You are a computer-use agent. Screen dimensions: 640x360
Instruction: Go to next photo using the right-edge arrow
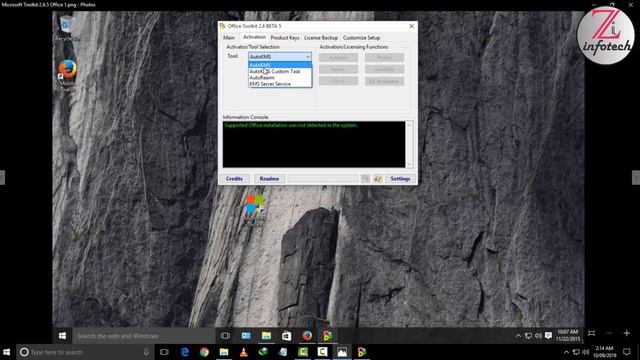[x=636, y=178]
